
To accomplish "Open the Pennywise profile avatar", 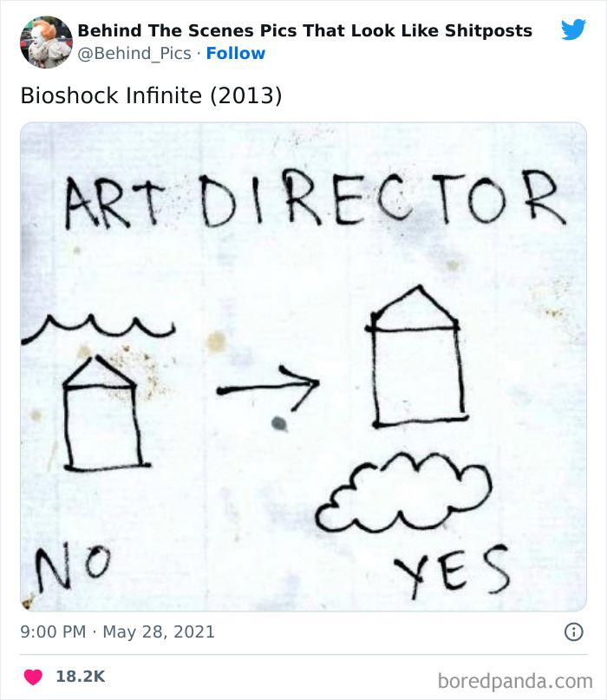I will [x=46, y=42].
